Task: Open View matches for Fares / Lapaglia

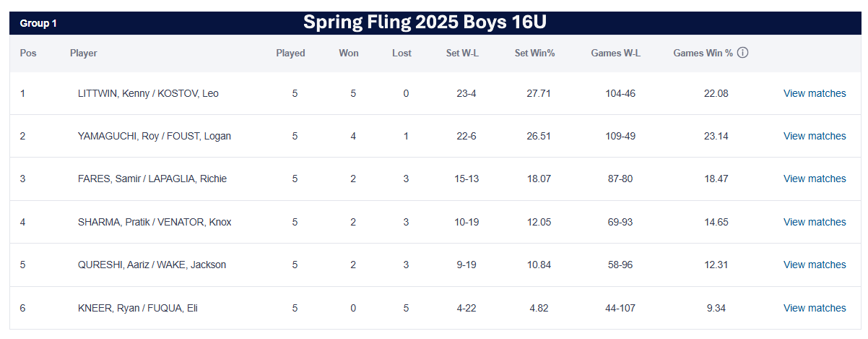Action: coord(815,179)
